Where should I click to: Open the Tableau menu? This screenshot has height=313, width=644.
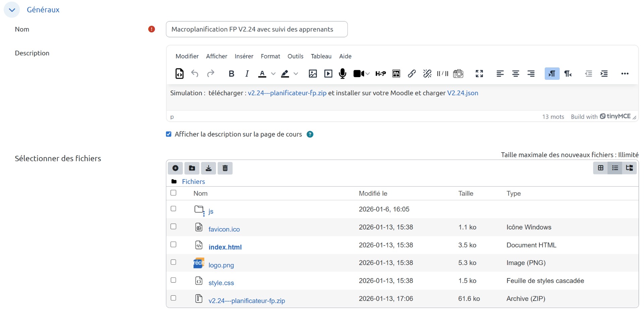click(x=321, y=56)
